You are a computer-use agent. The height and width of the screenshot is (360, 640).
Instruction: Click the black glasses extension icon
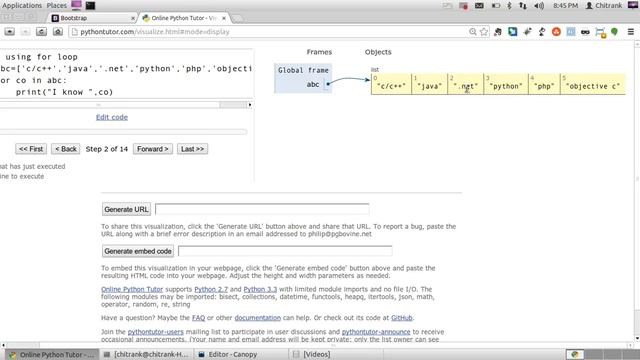585,32
